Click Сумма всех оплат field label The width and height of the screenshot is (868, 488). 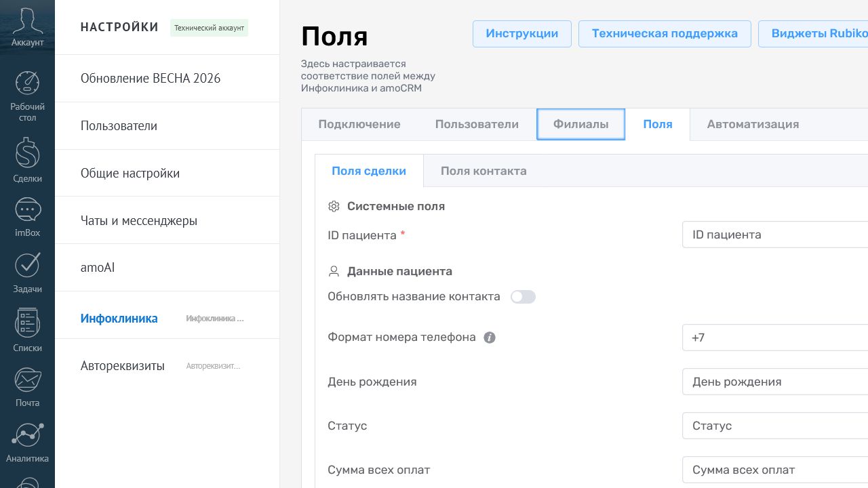379,470
